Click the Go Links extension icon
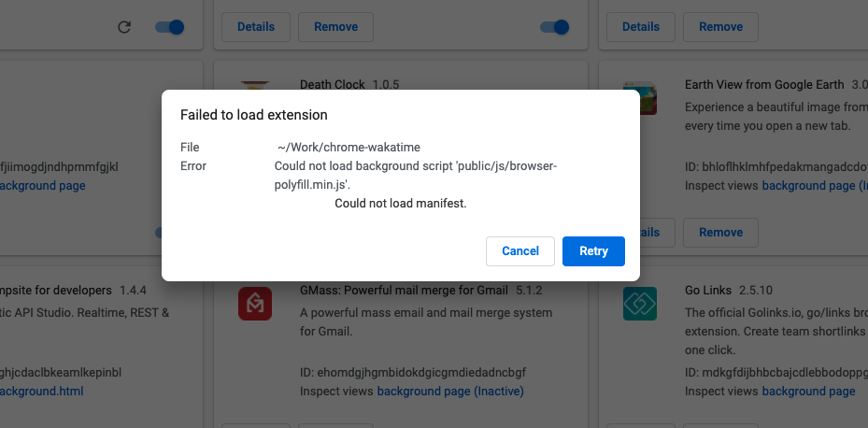This screenshot has width=868, height=428. point(640,304)
